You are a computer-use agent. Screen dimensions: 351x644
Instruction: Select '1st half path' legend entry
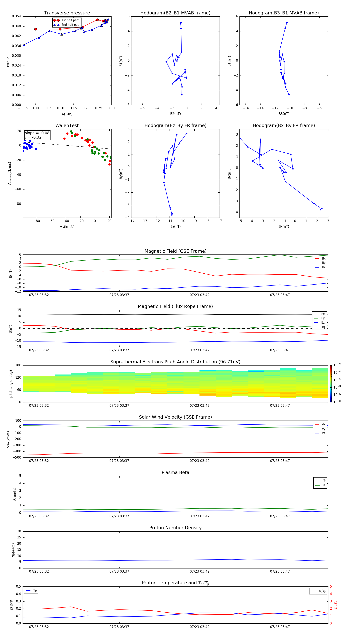[x=67, y=20]
